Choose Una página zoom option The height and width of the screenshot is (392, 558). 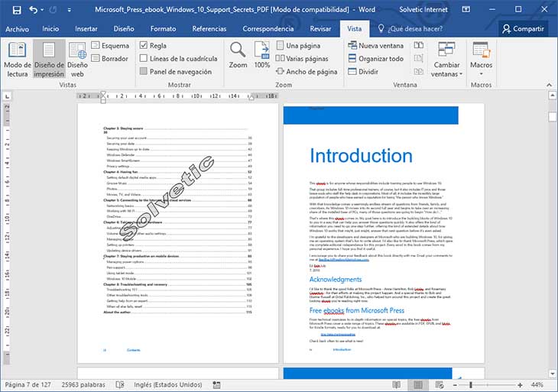[x=298, y=46]
